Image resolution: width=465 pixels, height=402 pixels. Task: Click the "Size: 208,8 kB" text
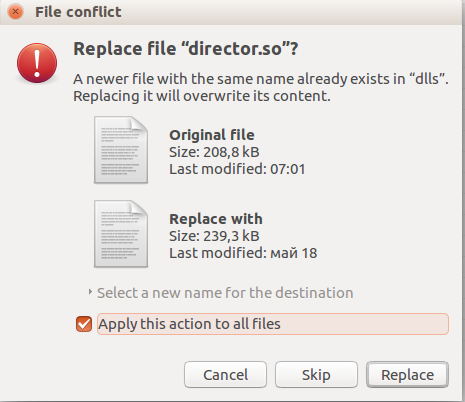point(214,152)
